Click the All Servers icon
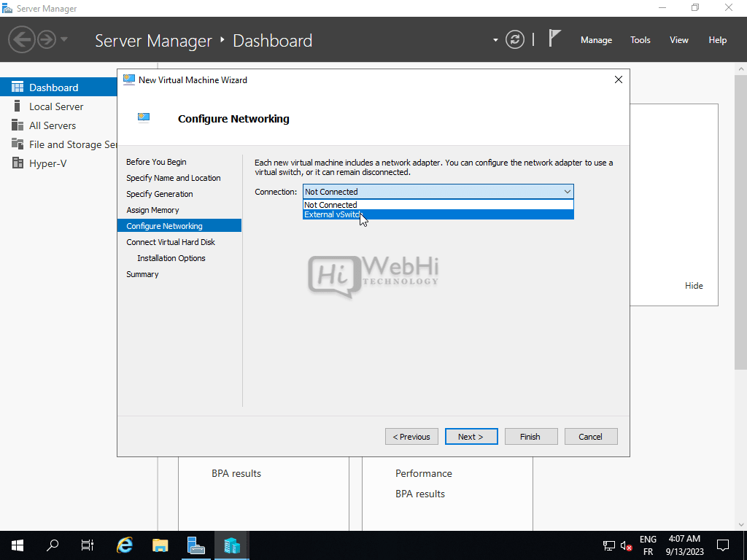Viewport: 747px width, 560px height. 18,125
